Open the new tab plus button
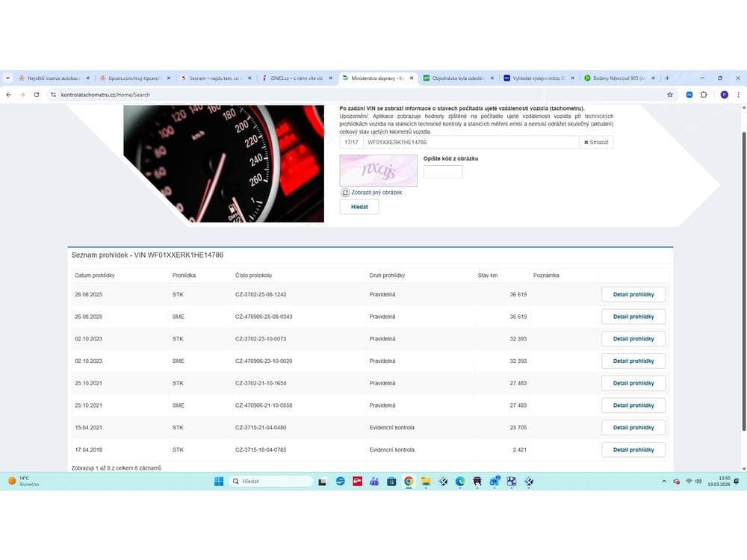747x560 pixels. pyautogui.click(x=667, y=78)
